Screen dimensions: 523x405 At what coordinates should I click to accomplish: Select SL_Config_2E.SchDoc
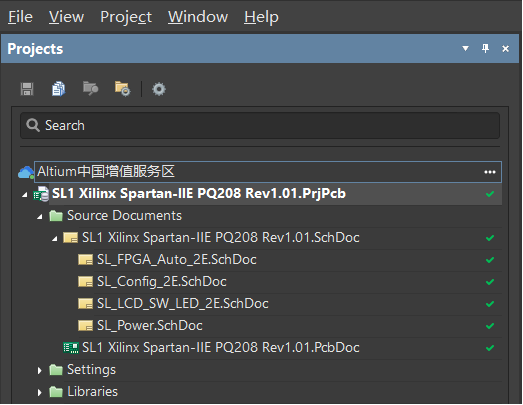[x=162, y=282]
